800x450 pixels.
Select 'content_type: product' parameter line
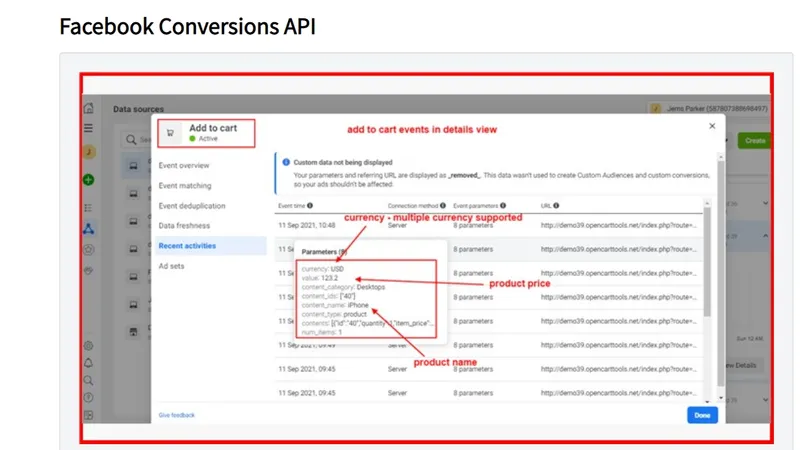click(x=334, y=314)
